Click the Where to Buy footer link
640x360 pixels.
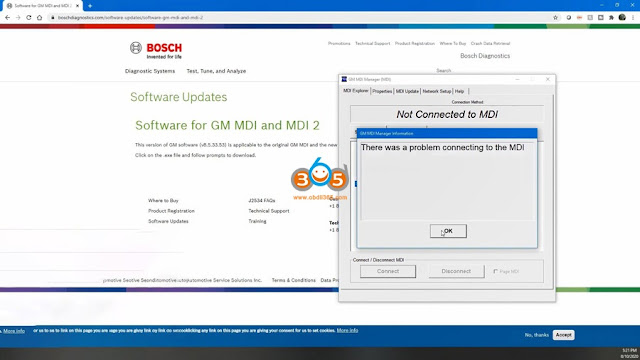pos(163,200)
